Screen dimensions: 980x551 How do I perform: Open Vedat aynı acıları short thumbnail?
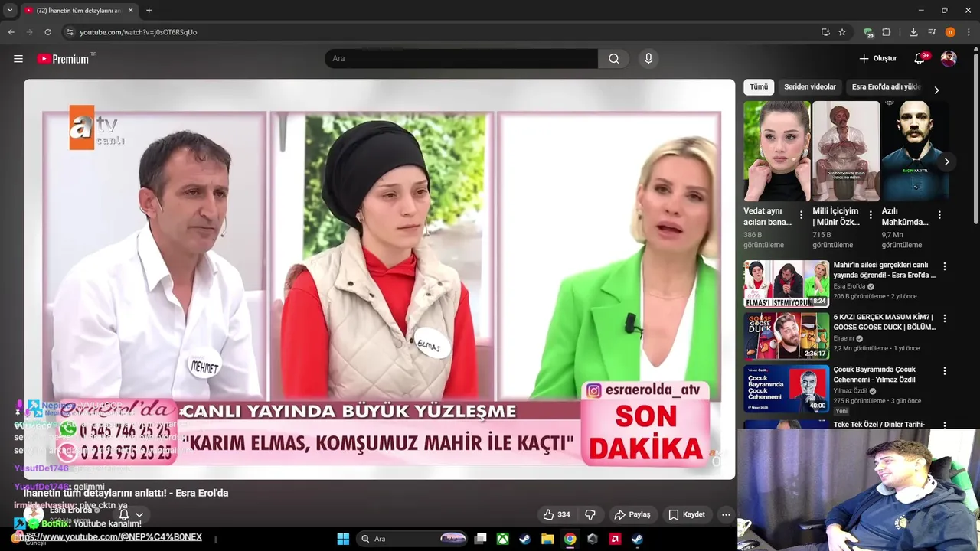click(776, 151)
